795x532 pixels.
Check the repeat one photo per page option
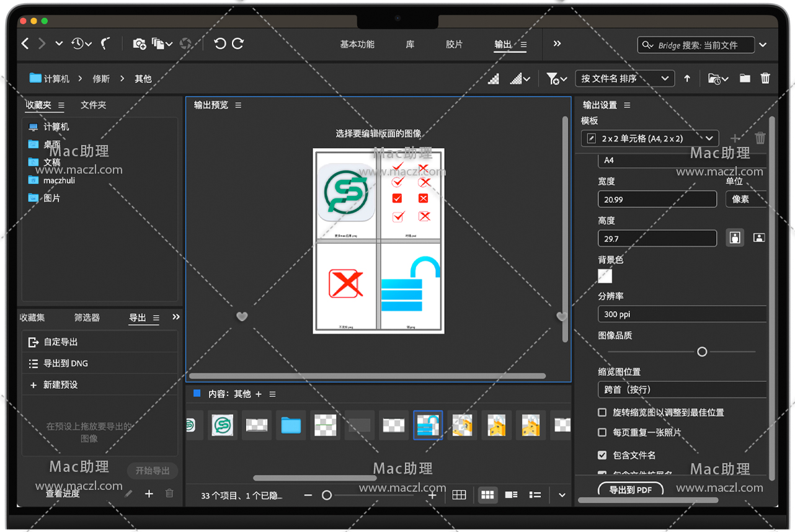(602, 432)
